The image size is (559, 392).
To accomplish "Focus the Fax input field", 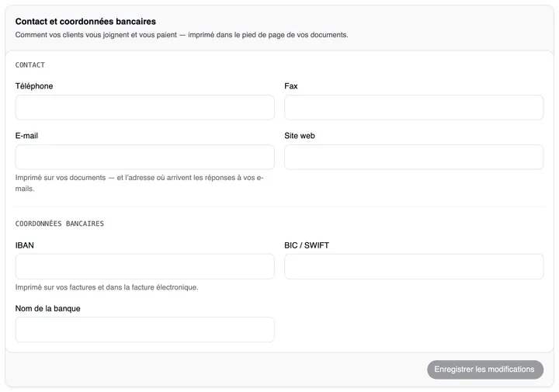I will click(414, 107).
